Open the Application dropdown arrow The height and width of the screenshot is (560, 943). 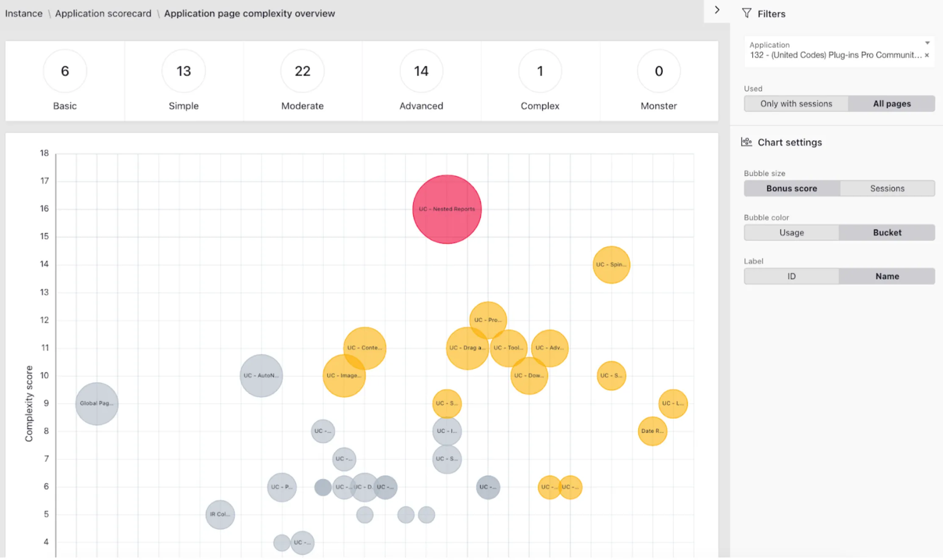tap(927, 43)
